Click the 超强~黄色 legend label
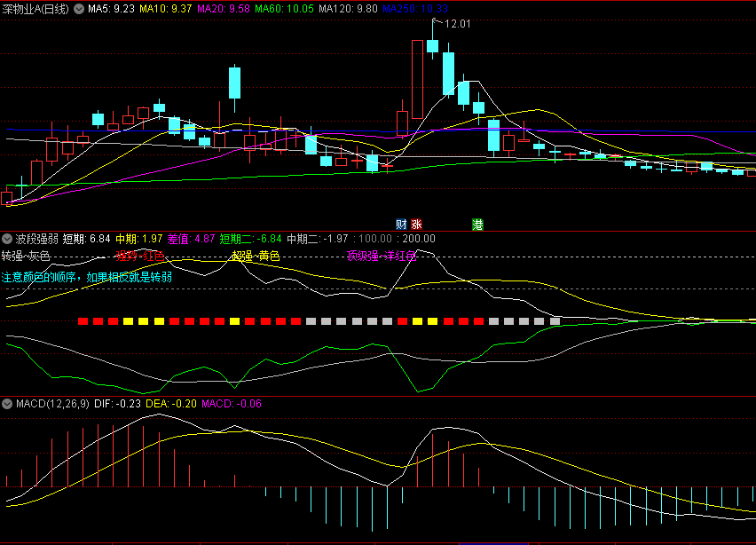The width and height of the screenshot is (756, 545). [x=256, y=256]
